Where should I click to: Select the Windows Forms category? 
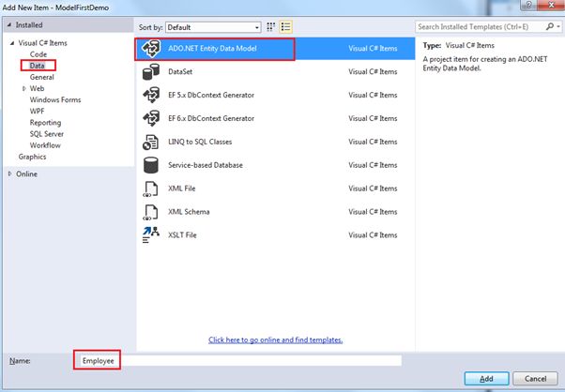(55, 99)
